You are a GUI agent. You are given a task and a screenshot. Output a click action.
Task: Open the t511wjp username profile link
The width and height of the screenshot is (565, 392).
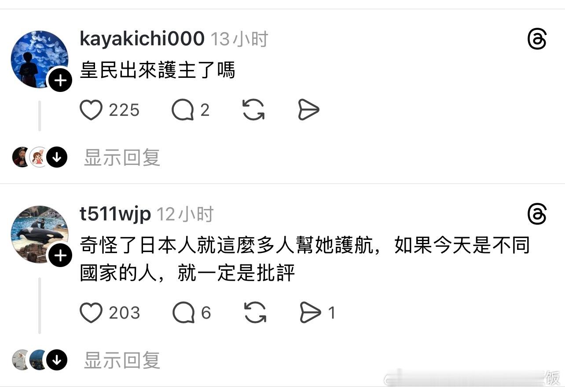coord(115,214)
